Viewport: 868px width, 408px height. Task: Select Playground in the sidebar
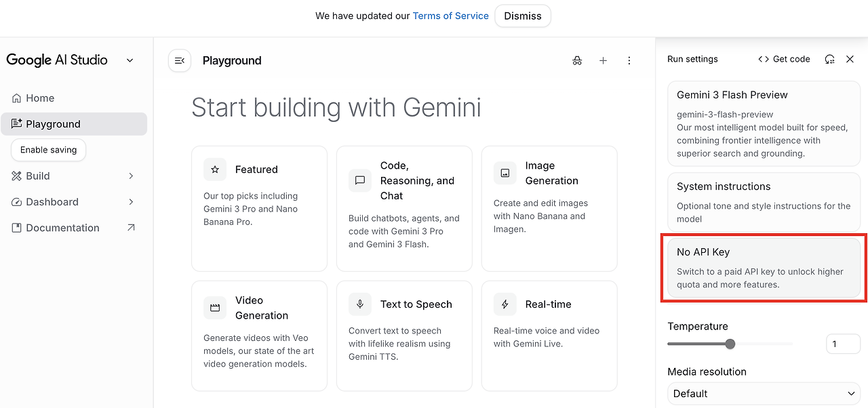(74, 124)
